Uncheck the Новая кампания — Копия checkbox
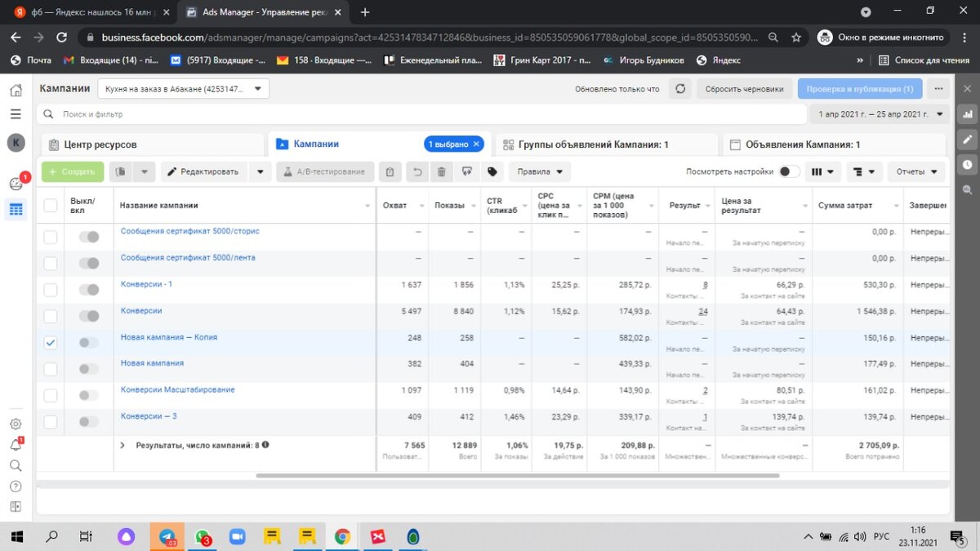The height and width of the screenshot is (551, 980). [51, 343]
